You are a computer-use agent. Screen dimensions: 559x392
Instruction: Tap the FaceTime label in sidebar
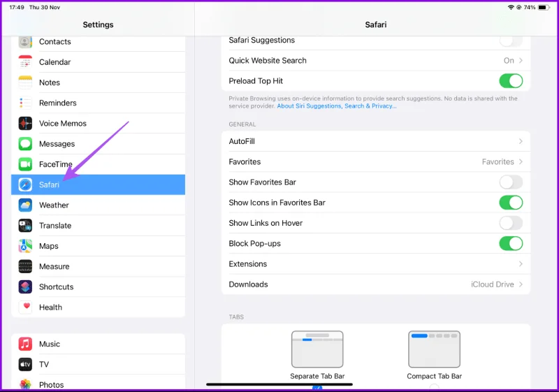coord(56,164)
